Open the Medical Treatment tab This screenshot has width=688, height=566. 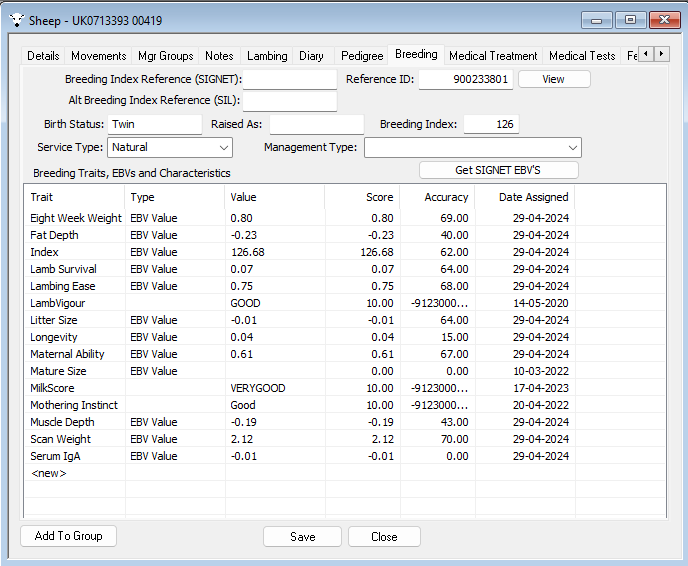coord(493,56)
